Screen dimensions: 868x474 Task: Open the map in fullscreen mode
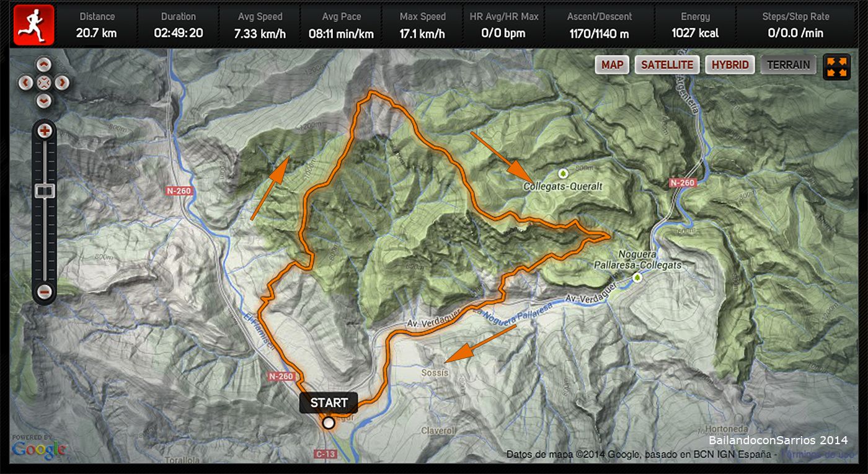836,66
